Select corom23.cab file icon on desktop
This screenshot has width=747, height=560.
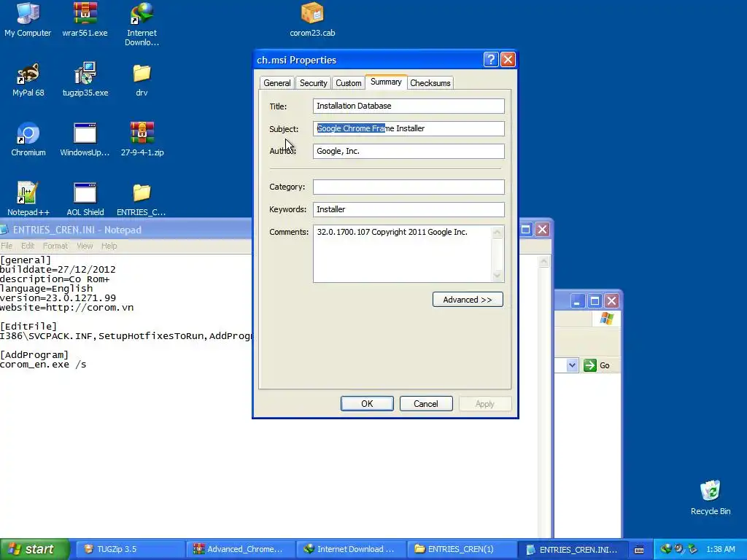click(x=312, y=20)
